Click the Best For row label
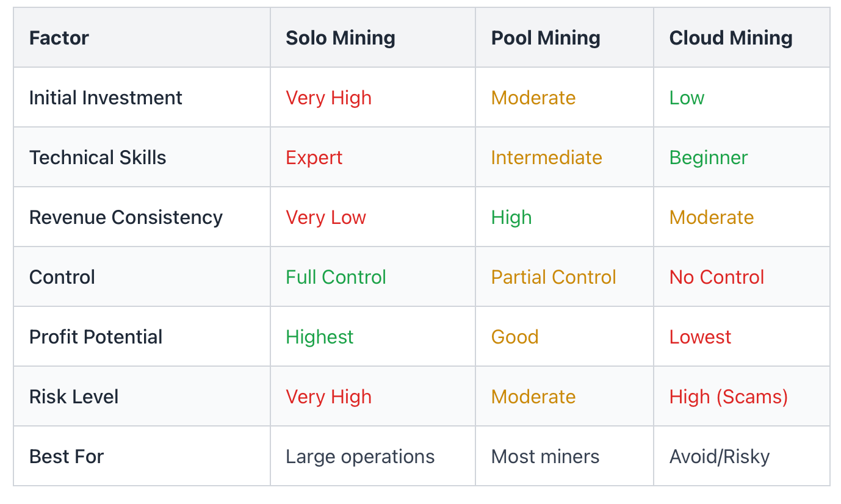 tap(67, 456)
